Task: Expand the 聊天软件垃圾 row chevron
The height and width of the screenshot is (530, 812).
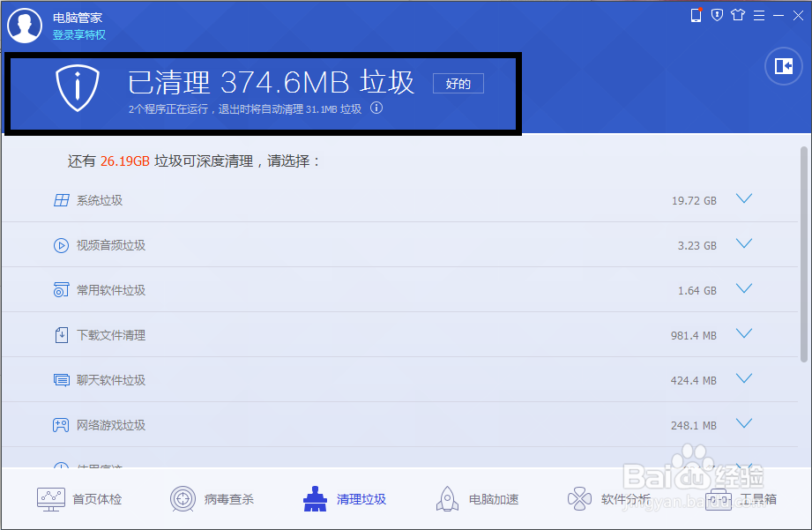Action: (x=744, y=378)
